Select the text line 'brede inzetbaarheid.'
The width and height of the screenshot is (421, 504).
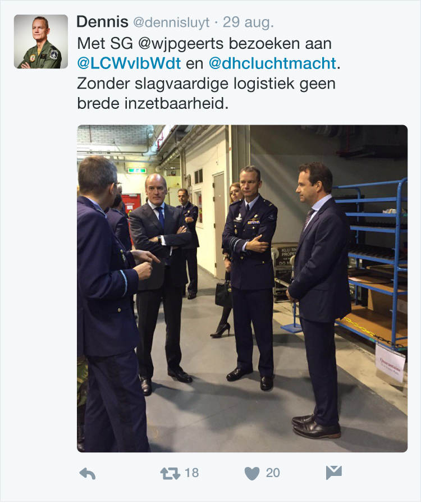pyautogui.click(x=153, y=103)
